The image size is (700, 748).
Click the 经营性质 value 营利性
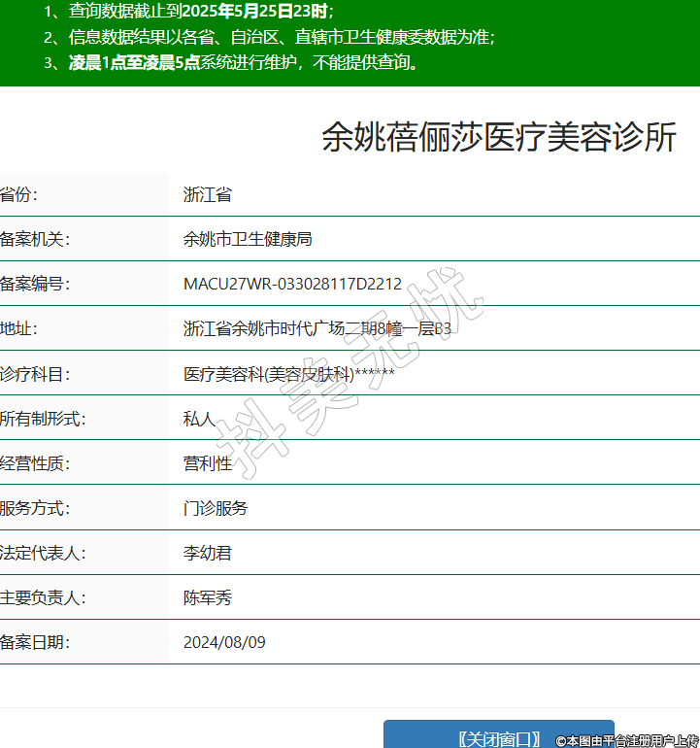pos(208,463)
